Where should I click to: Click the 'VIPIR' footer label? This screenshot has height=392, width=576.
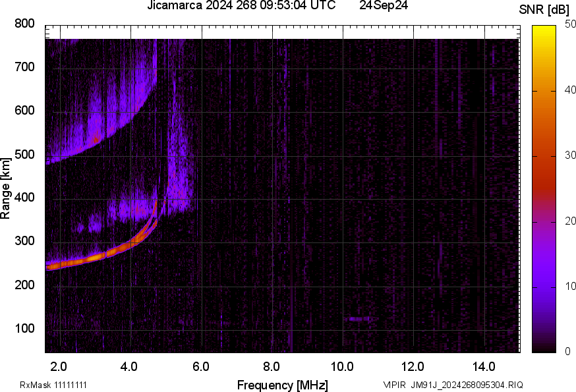395,385
